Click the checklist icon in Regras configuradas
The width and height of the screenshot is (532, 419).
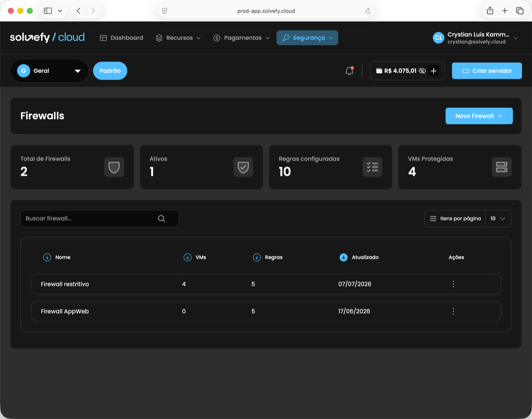pyautogui.click(x=372, y=167)
